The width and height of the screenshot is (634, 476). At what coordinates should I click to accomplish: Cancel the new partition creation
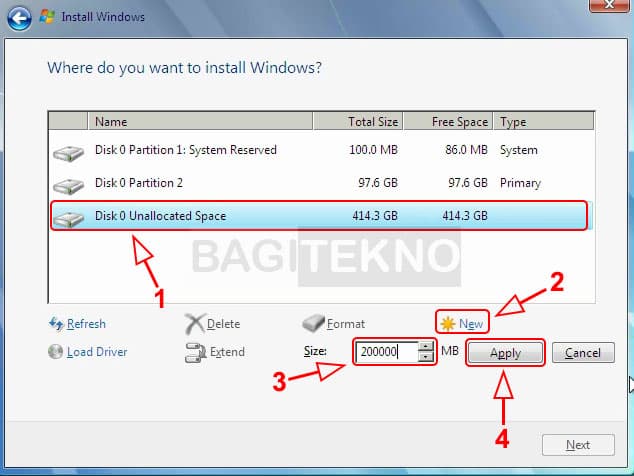click(x=583, y=353)
